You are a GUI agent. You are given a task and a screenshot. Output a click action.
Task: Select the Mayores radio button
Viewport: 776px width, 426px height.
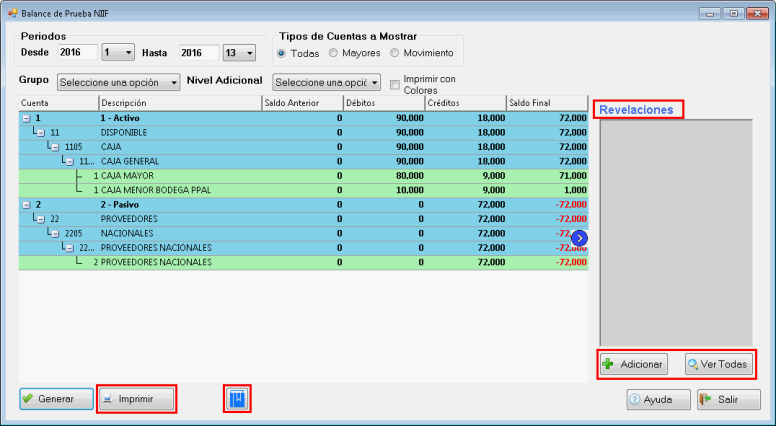coord(333,53)
